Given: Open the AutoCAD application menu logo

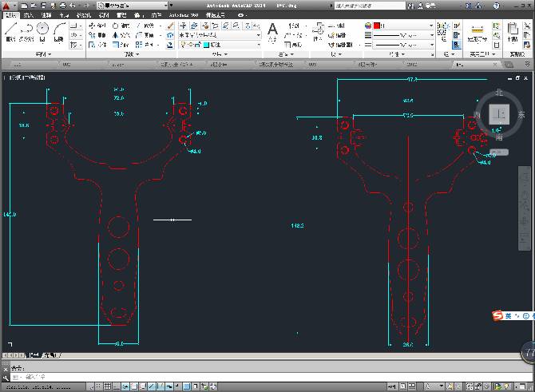Looking at the screenshot, I should point(6,6).
